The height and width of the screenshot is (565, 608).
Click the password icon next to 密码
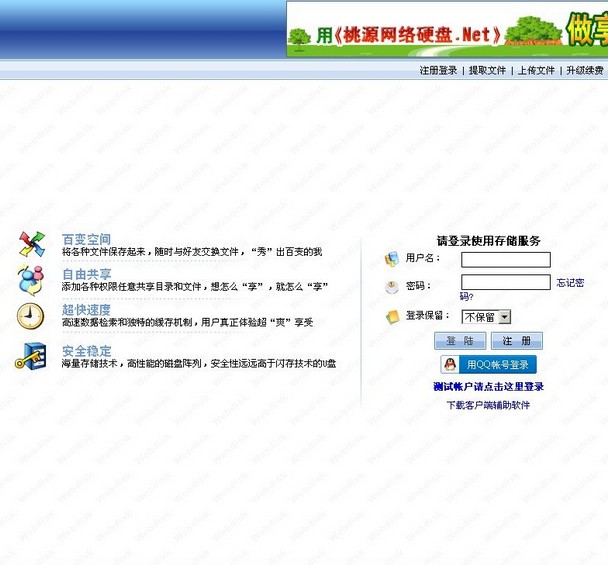[x=392, y=287]
